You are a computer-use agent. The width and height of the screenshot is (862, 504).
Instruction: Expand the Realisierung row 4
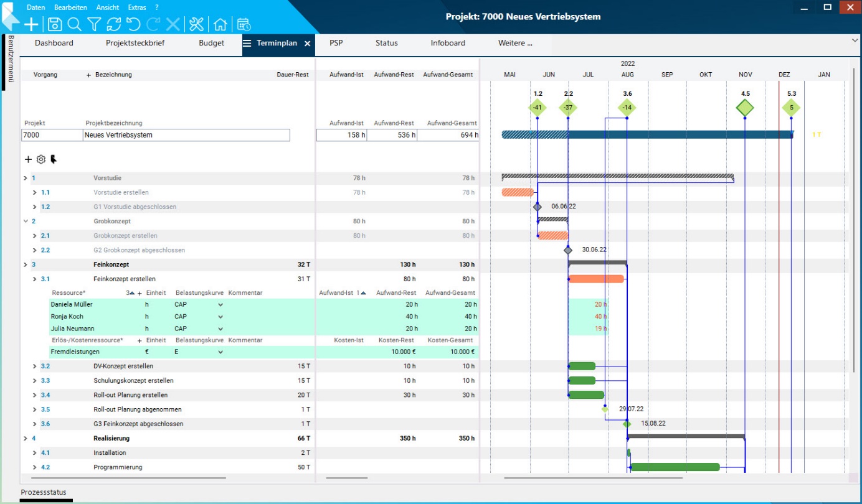click(26, 439)
